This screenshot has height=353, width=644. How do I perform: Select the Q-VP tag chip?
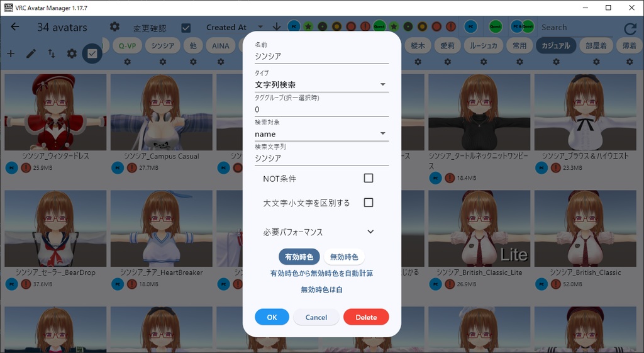click(x=127, y=45)
